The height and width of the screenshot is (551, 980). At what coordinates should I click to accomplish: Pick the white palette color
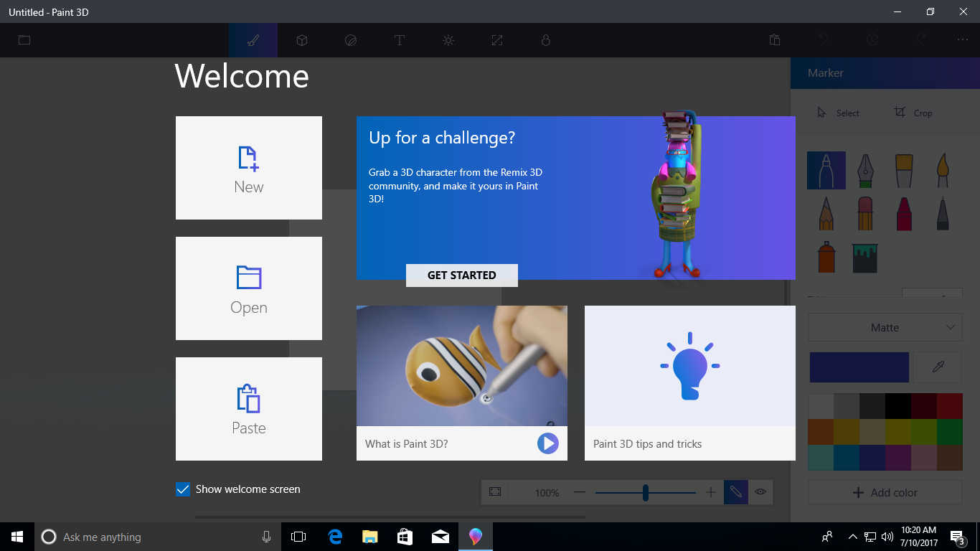coord(821,406)
